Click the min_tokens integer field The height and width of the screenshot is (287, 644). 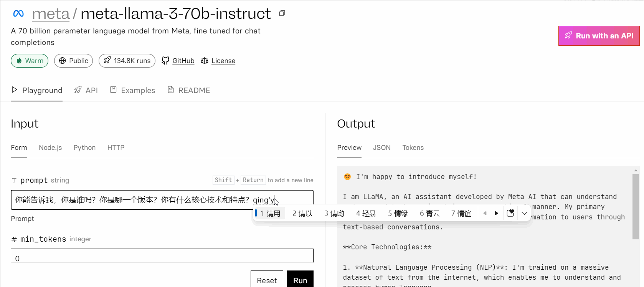click(162, 256)
